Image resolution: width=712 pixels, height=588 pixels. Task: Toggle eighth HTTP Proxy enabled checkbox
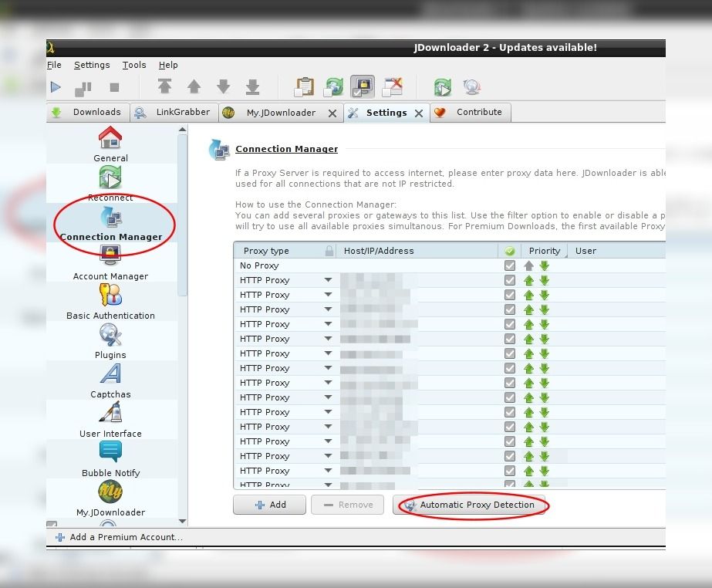pyautogui.click(x=510, y=383)
